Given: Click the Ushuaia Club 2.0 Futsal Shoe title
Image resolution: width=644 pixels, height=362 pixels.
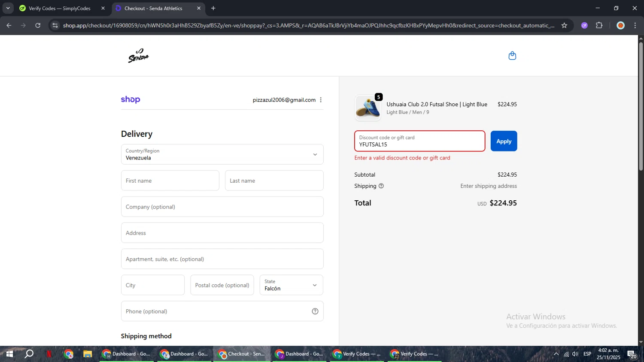Looking at the screenshot, I should coord(437,104).
